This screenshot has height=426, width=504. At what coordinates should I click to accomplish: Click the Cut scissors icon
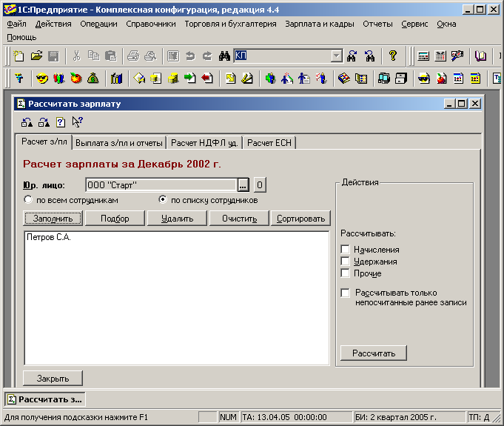[x=76, y=56]
